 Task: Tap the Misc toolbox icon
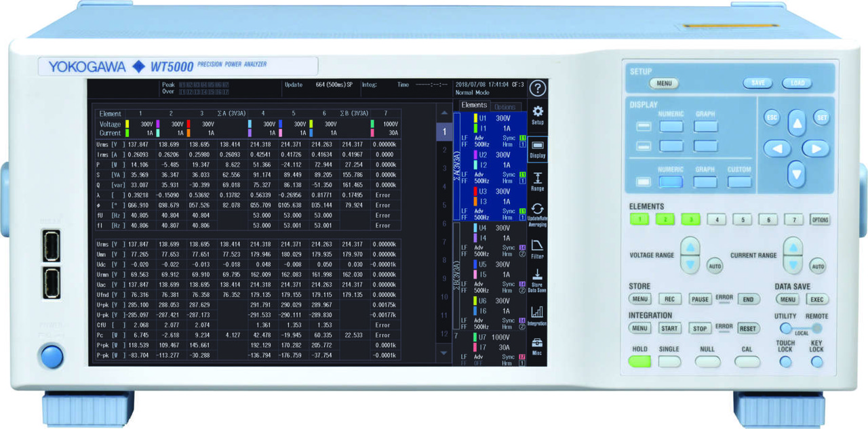click(x=537, y=346)
